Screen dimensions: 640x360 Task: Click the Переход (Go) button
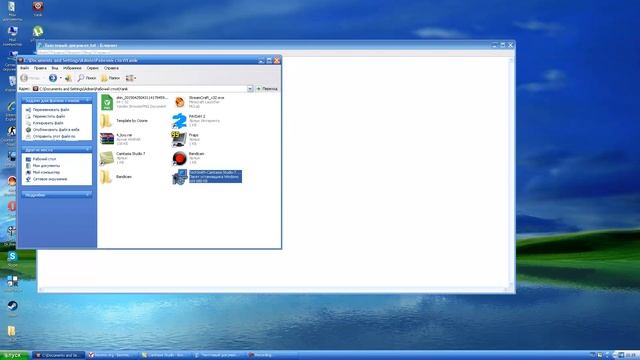coord(267,89)
